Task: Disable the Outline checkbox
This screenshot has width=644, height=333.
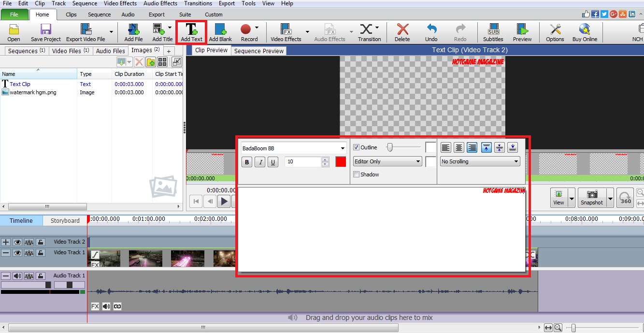Action: point(356,147)
